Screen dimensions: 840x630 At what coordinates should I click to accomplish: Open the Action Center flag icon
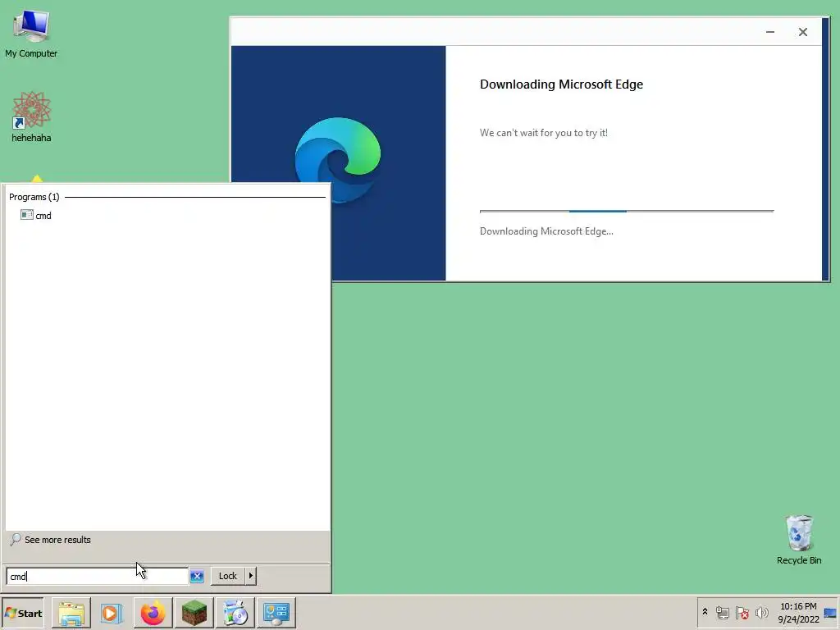point(742,612)
